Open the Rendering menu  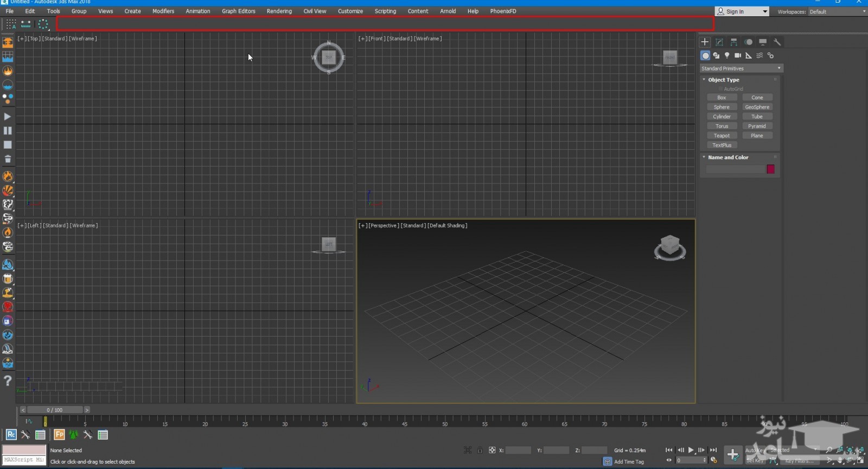[279, 11]
